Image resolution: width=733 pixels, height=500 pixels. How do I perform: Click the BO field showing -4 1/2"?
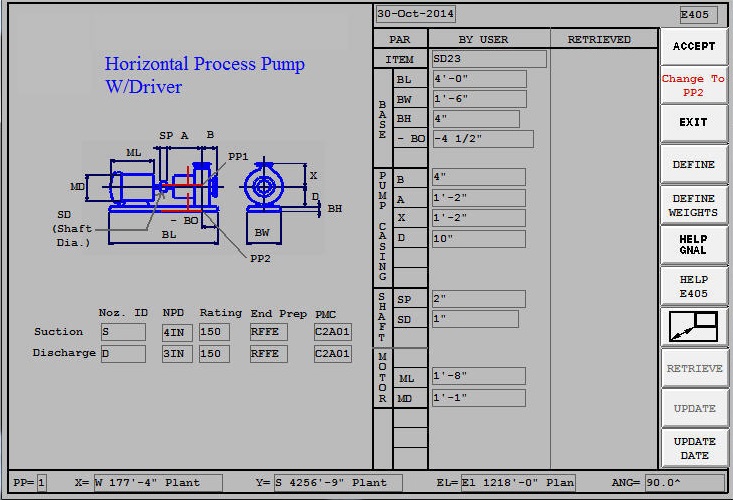483,139
